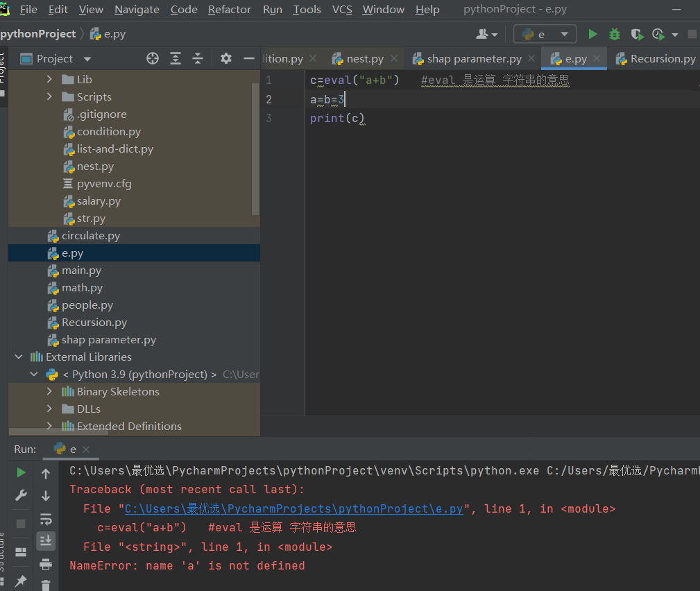Open the Navigate menu
The image size is (700, 591).
137,10
